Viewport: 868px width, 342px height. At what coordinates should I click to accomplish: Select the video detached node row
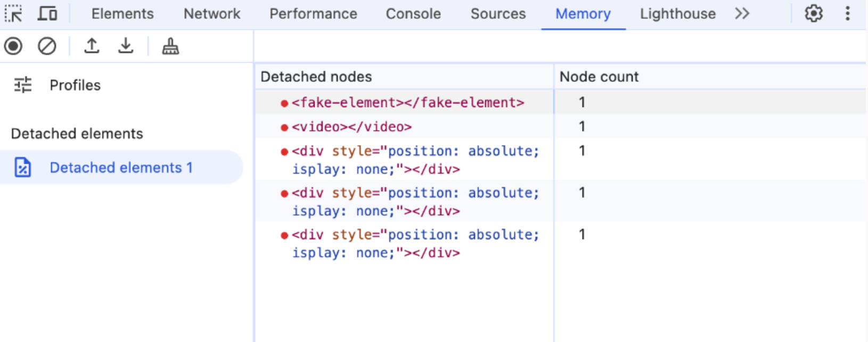561,126
